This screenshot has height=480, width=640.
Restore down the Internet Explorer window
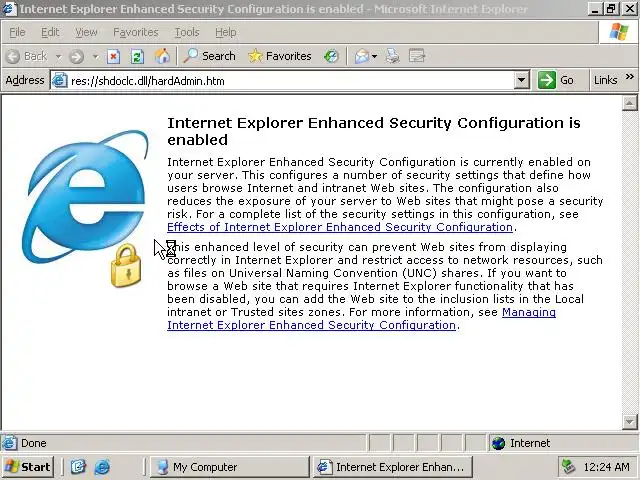point(611,9)
